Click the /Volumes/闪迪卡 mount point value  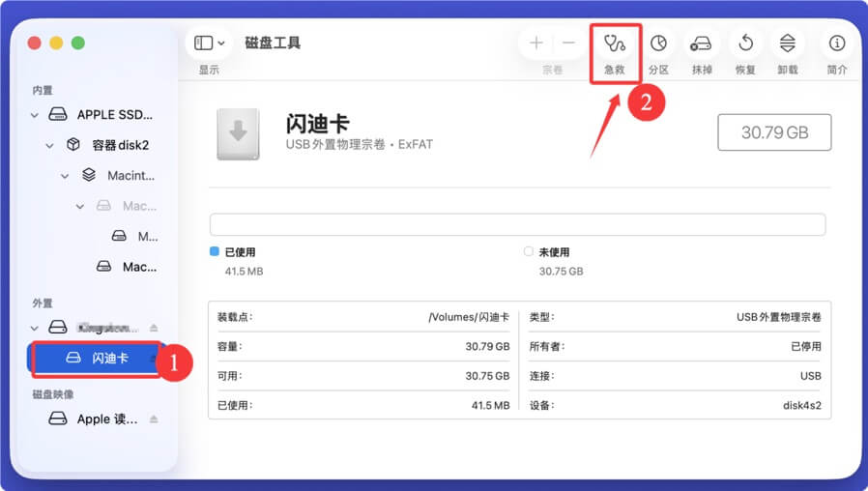point(469,317)
